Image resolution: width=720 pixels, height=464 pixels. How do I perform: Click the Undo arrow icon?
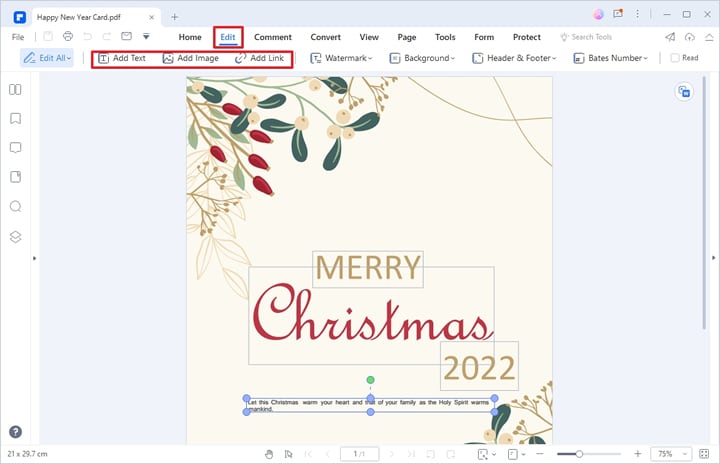click(x=87, y=36)
